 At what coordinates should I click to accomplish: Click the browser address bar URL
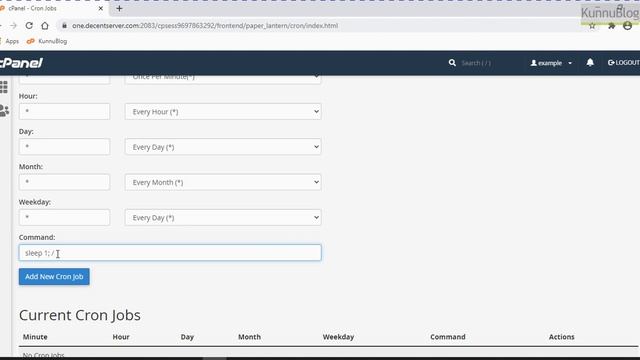(205, 25)
